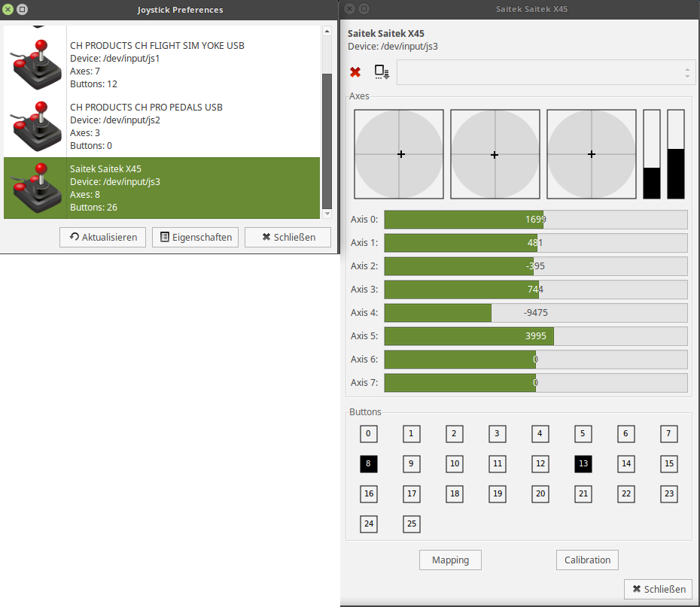Image resolution: width=700 pixels, height=607 pixels.
Task: Click the 'Buttons: 12' text of the yoke row
Action: point(93,83)
